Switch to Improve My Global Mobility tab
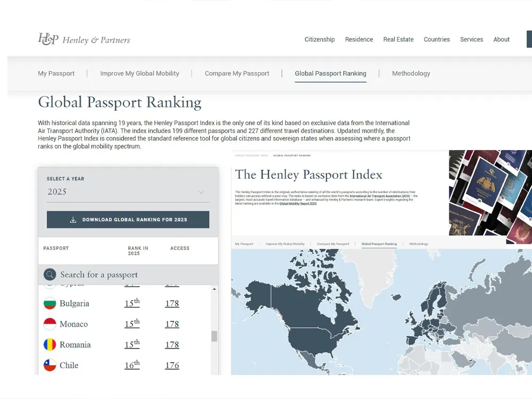Image resolution: width=532 pixels, height=399 pixels. click(x=139, y=73)
